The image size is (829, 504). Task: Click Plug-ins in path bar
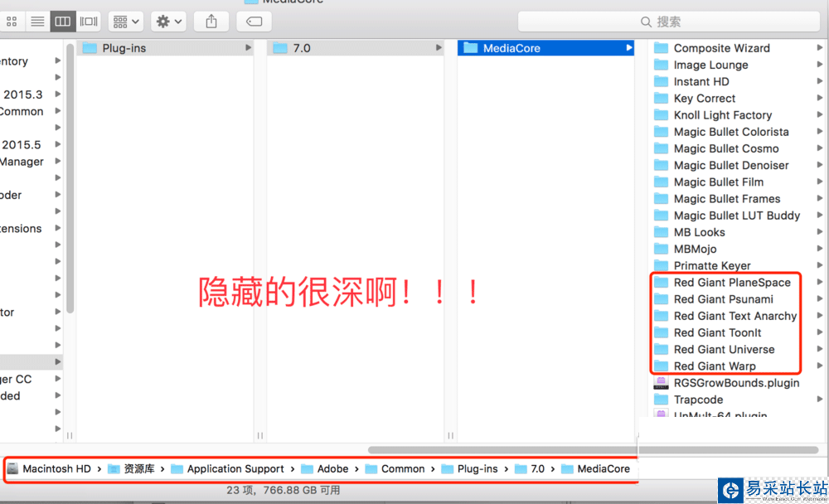pos(469,469)
